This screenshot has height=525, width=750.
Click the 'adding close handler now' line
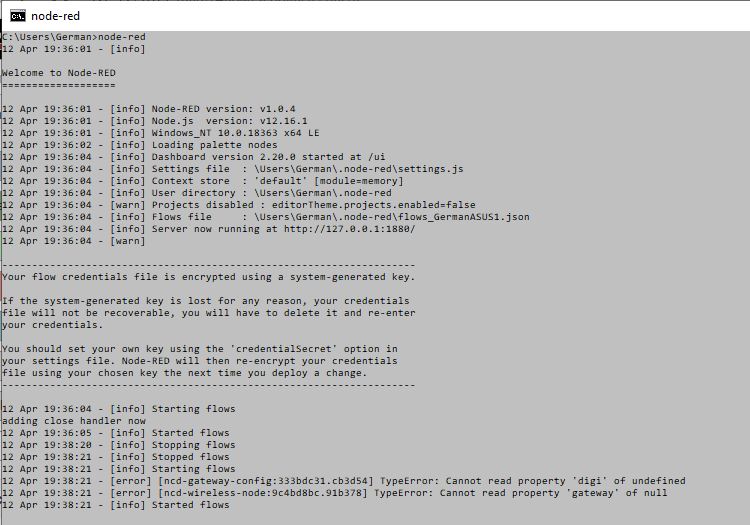tap(74, 421)
